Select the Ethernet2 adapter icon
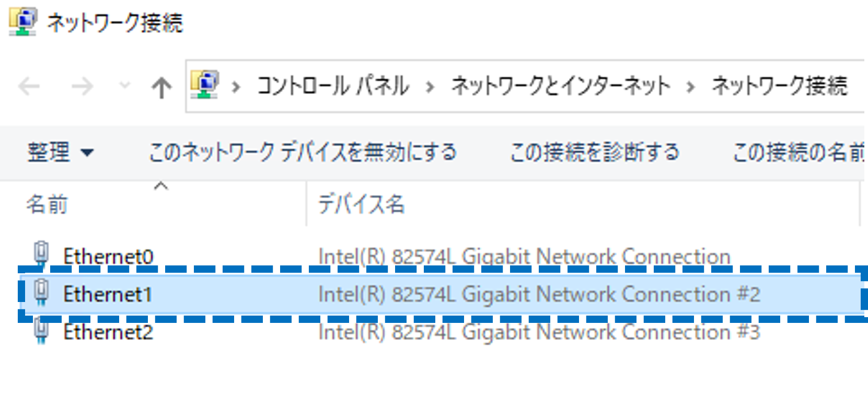This screenshot has width=868, height=395. click(x=41, y=331)
